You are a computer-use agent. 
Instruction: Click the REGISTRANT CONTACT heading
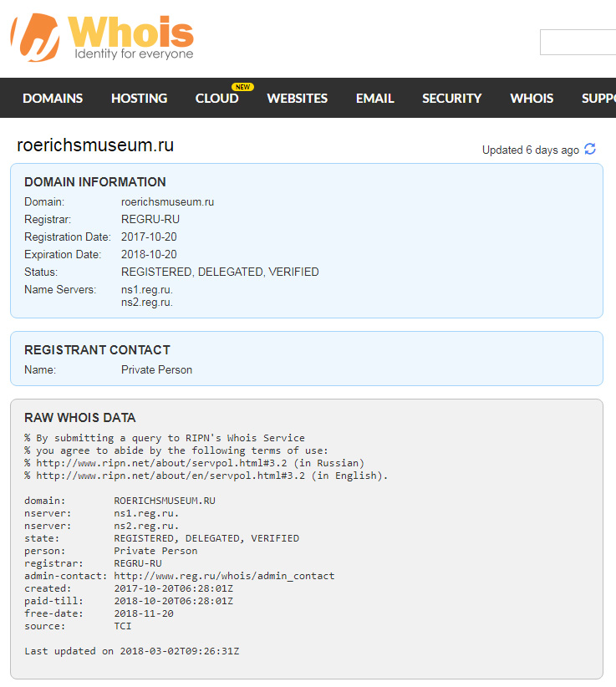[x=97, y=350]
